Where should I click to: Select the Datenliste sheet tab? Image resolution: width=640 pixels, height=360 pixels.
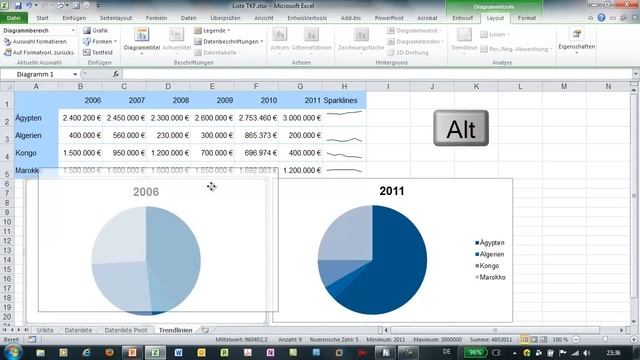coord(78,330)
